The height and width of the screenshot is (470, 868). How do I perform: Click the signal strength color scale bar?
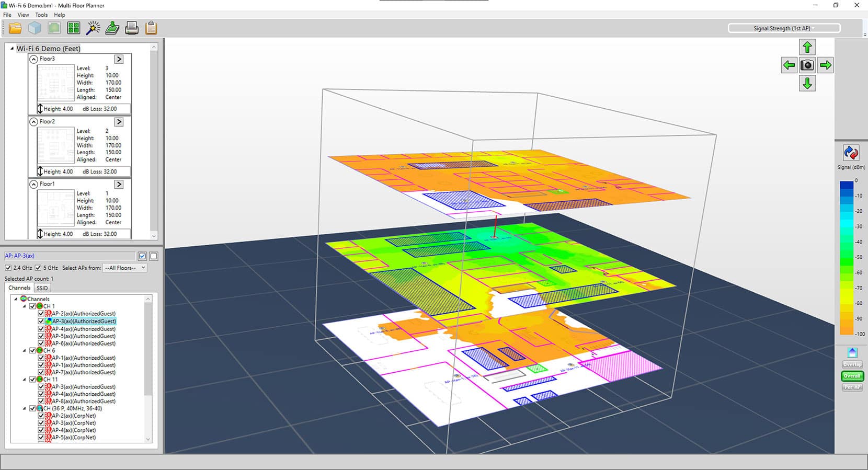tap(846, 257)
